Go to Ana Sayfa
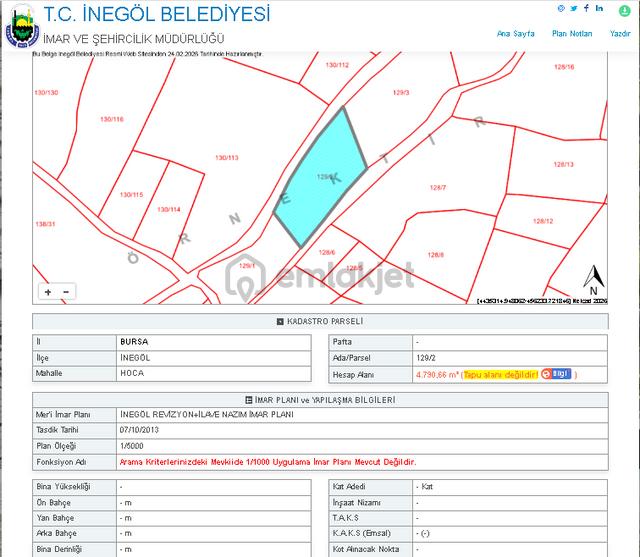The width and height of the screenshot is (640, 557). 516,33
